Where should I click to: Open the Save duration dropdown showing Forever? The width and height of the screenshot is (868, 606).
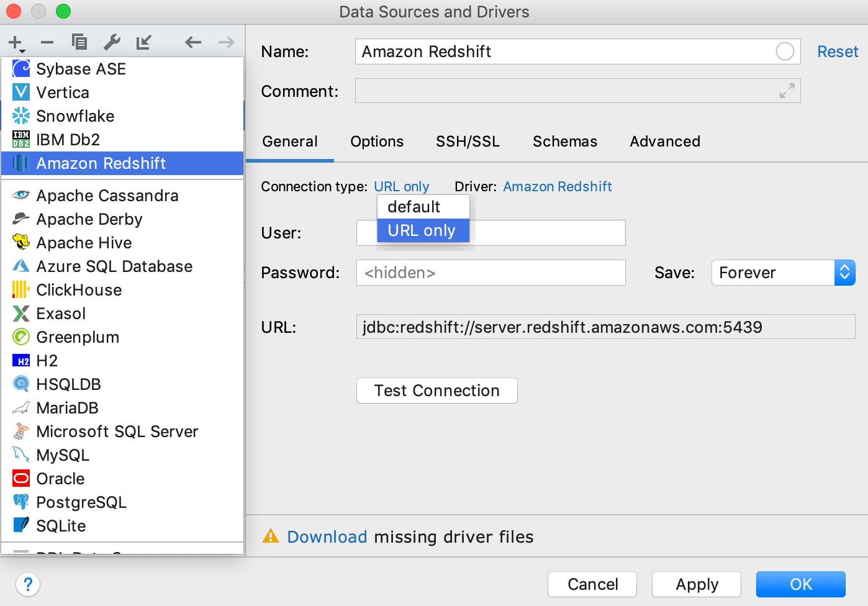(x=773, y=272)
